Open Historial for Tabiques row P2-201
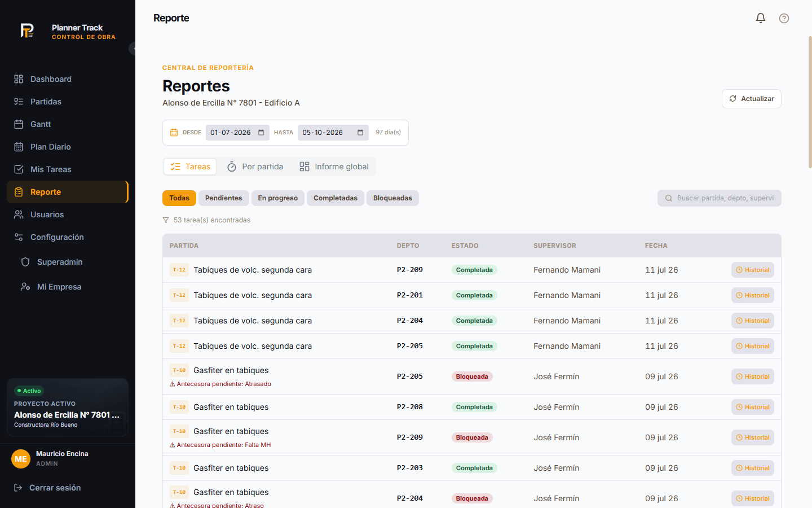This screenshot has width=812, height=508. [753, 295]
